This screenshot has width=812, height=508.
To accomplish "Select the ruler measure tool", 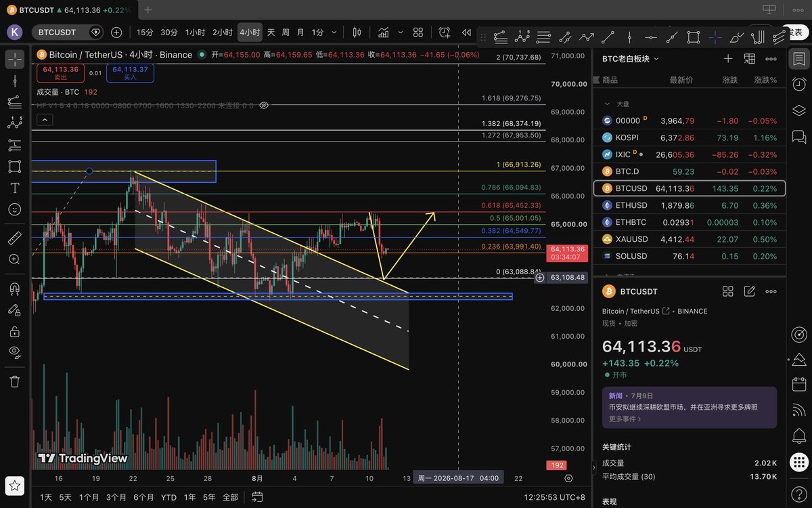I will pos(15,238).
